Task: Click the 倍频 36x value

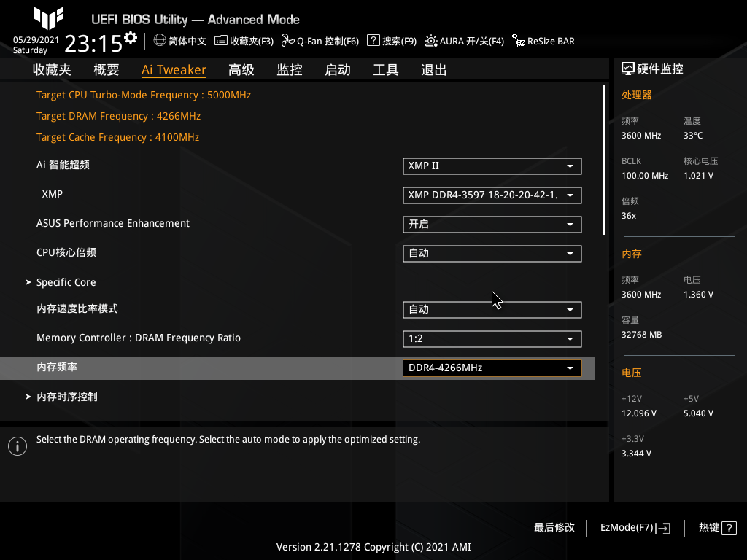Action: click(x=628, y=216)
